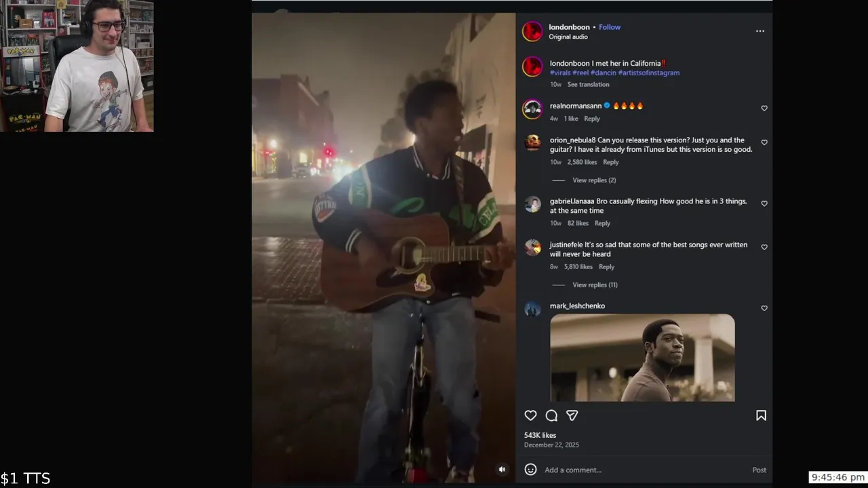
Task: Open the #artistsofinstagram hashtag
Action: pos(649,73)
